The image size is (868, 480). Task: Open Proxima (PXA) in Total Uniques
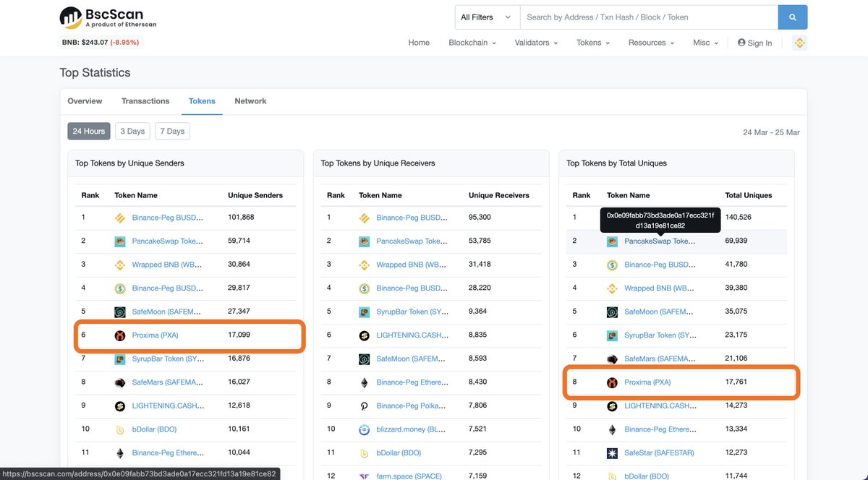tap(648, 382)
